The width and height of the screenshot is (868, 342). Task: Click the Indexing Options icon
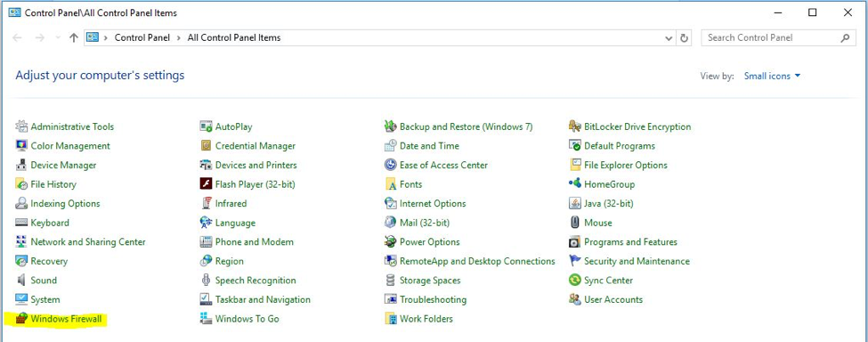click(x=21, y=204)
